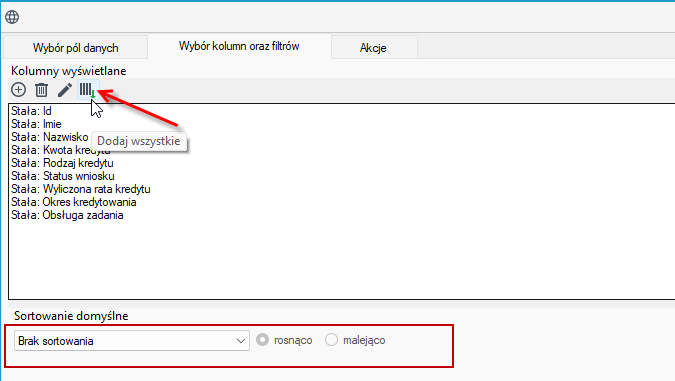Screen dimensions: 675x381
Task: Add a new displayed column
Action: pyautogui.click(x=19, y=90)
